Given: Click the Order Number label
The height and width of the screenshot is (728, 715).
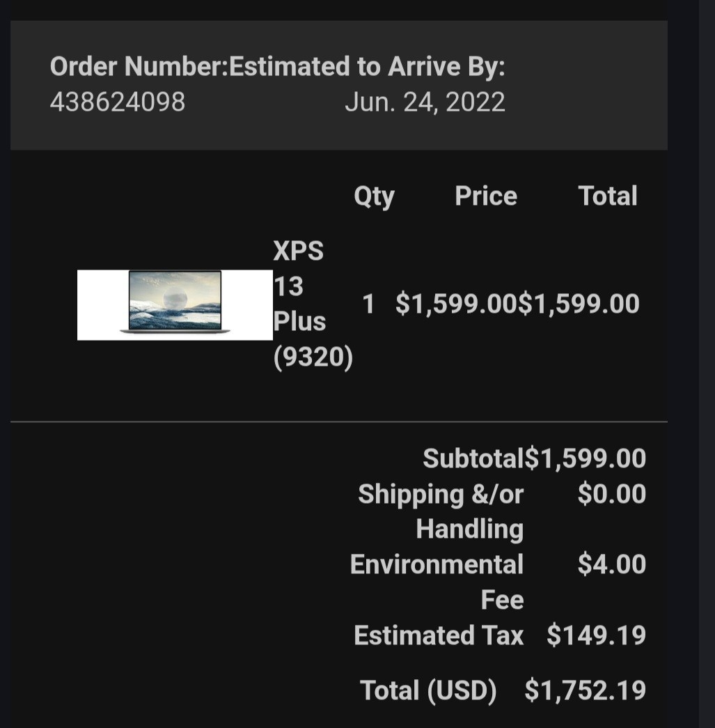Looking at the screenshot, I should (x=139, y=66).
